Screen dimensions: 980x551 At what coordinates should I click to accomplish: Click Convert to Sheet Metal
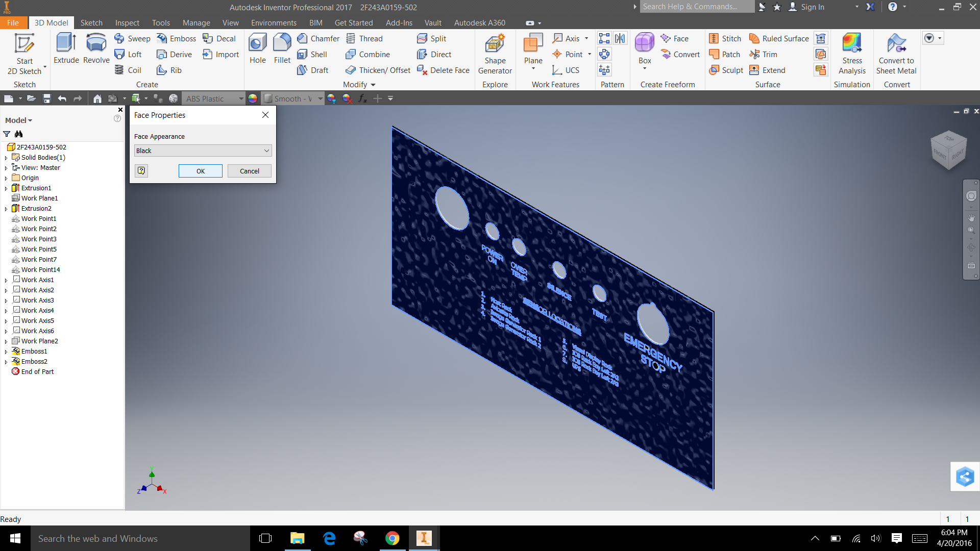pyautogui.click(x=896, y=54)
